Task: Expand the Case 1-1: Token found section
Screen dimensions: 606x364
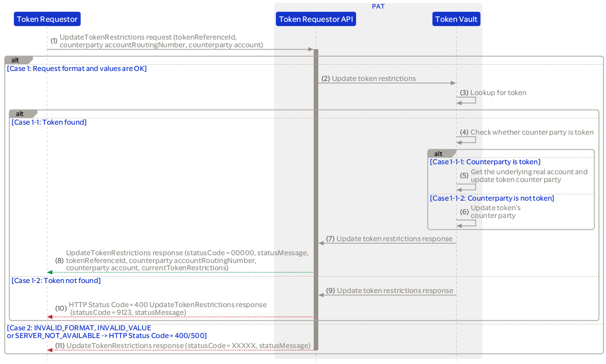Action: 48,121
